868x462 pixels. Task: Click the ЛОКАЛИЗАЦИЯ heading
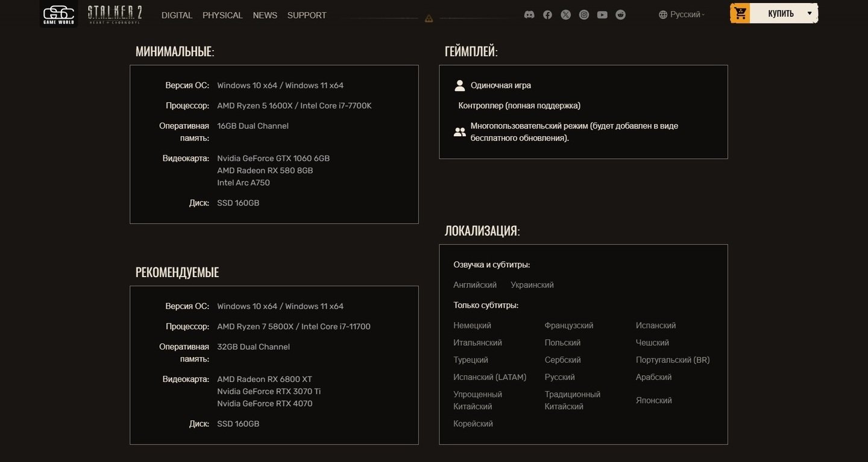(482, 231)
